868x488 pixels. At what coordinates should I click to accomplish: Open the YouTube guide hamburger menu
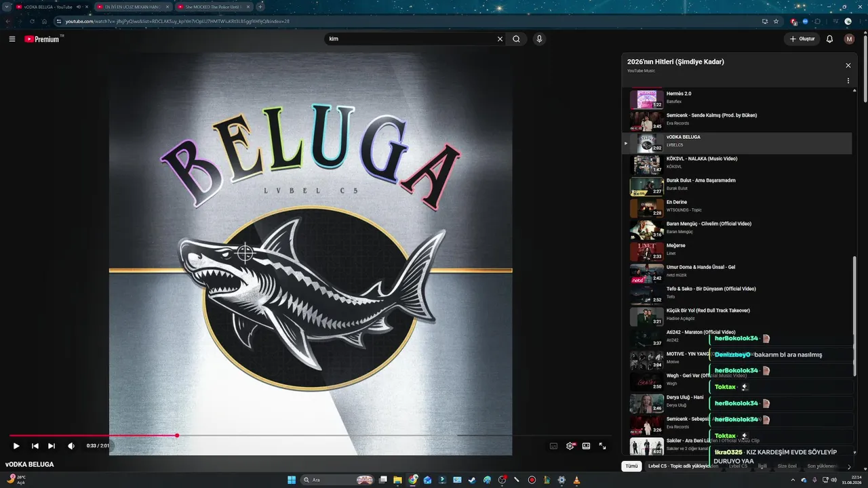click(12, 39)
